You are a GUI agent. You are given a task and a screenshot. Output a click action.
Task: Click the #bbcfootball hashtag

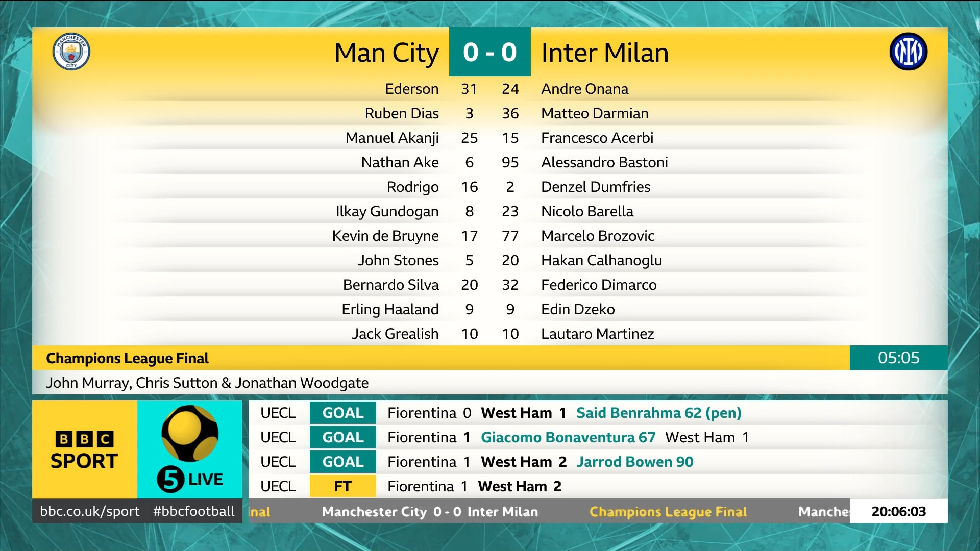[x=194, y=511]
